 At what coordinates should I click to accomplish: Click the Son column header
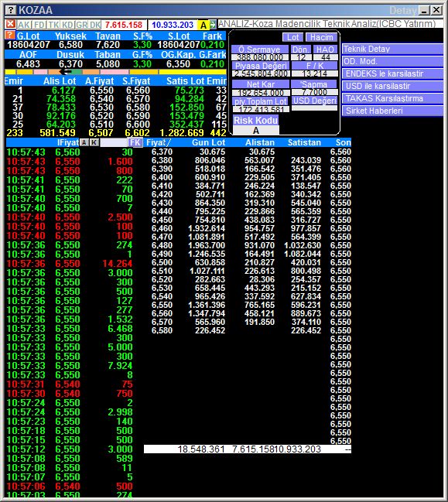(x=344, y=142)
